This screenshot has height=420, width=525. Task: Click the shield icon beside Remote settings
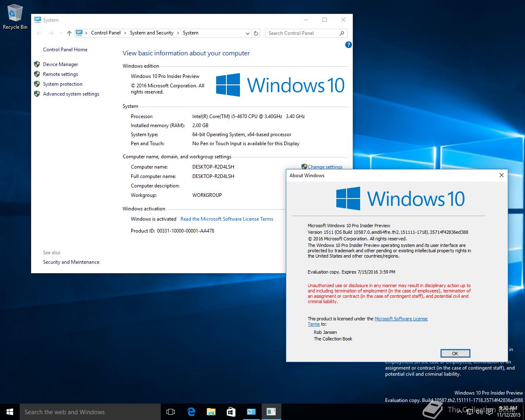(x=37, y=74)
